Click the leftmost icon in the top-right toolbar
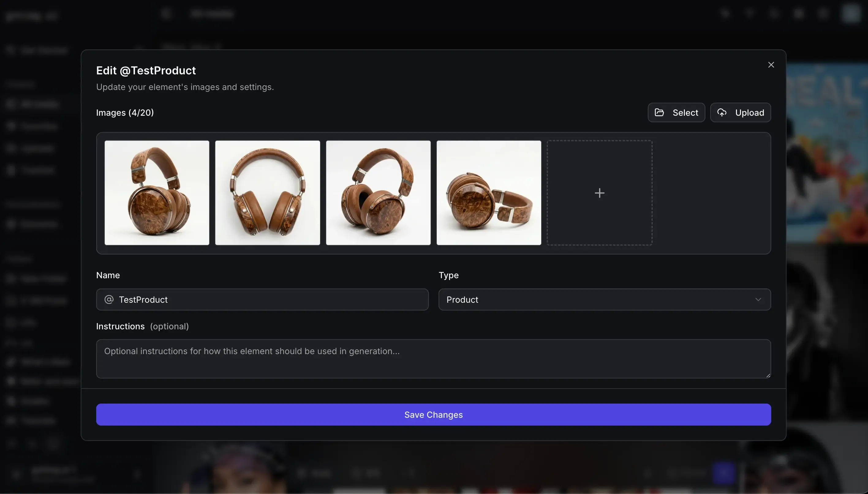 tap(725, 13)
